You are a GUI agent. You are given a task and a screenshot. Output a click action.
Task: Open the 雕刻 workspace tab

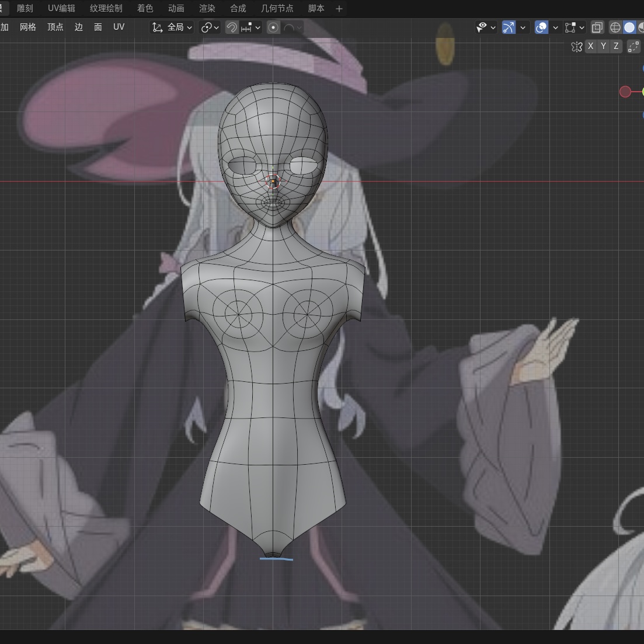coord(25,8)
